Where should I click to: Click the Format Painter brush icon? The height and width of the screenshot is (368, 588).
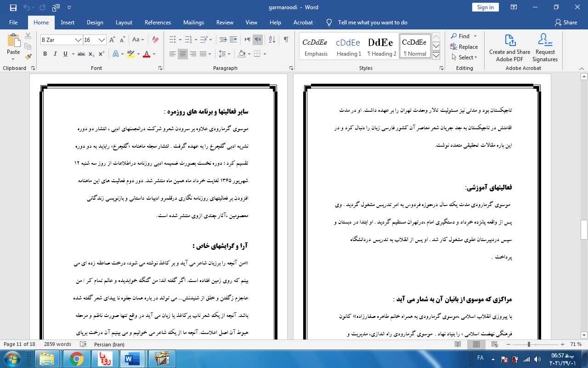pos(28,57)
